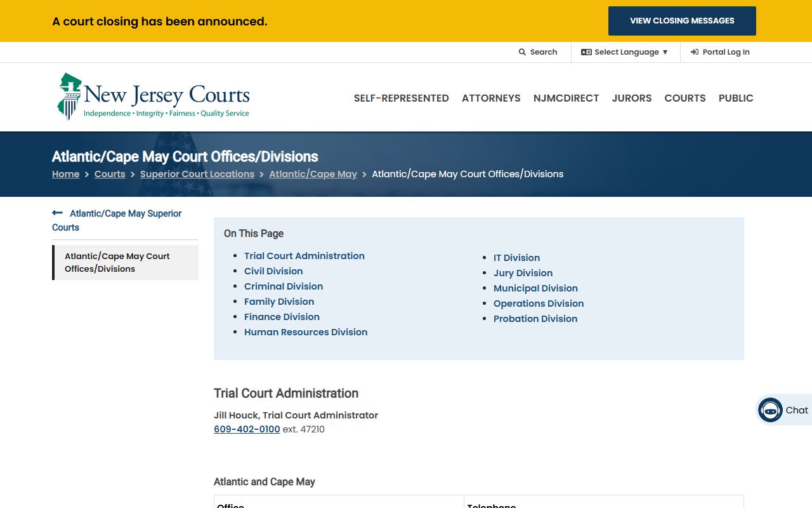Image resolution: width=812 pixels, height=508 pixels.
Task: Jump to Criminal Division section
Action: pyautogui.click(x=284, y=286)
